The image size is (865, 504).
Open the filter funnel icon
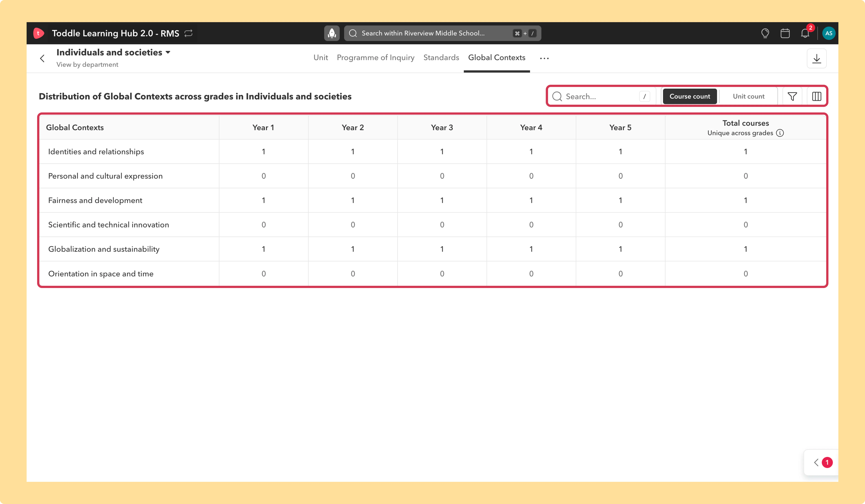coord(792,96)
